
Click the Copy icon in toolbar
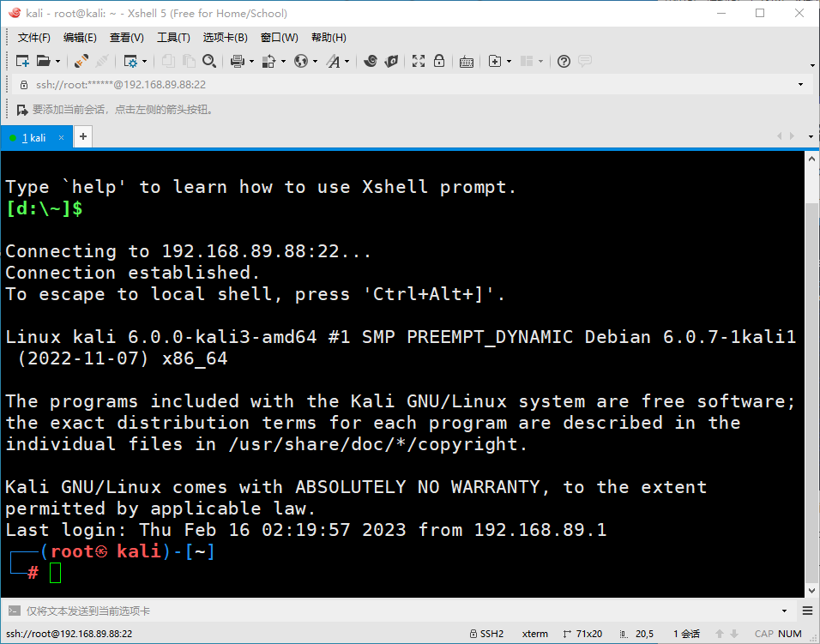[x=168, y=61]
